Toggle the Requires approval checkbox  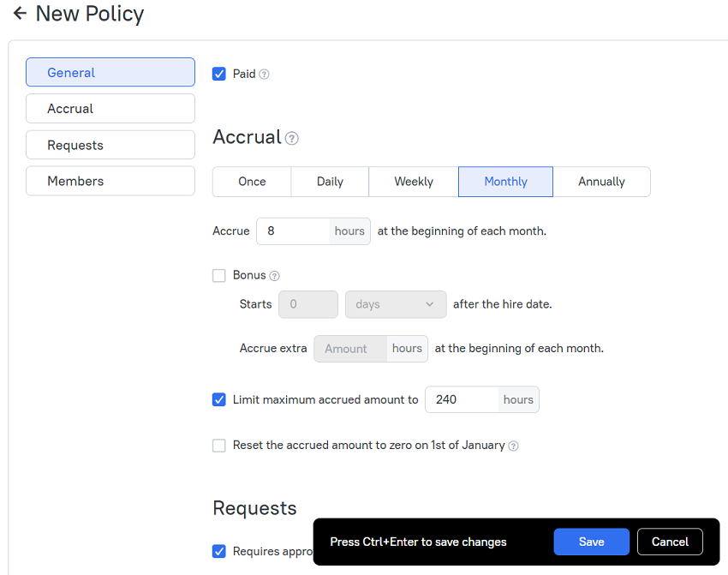coord(219,551)
